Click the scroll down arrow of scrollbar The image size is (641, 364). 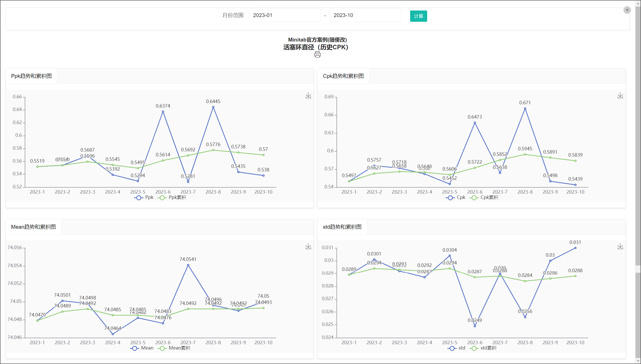point(638,361)
